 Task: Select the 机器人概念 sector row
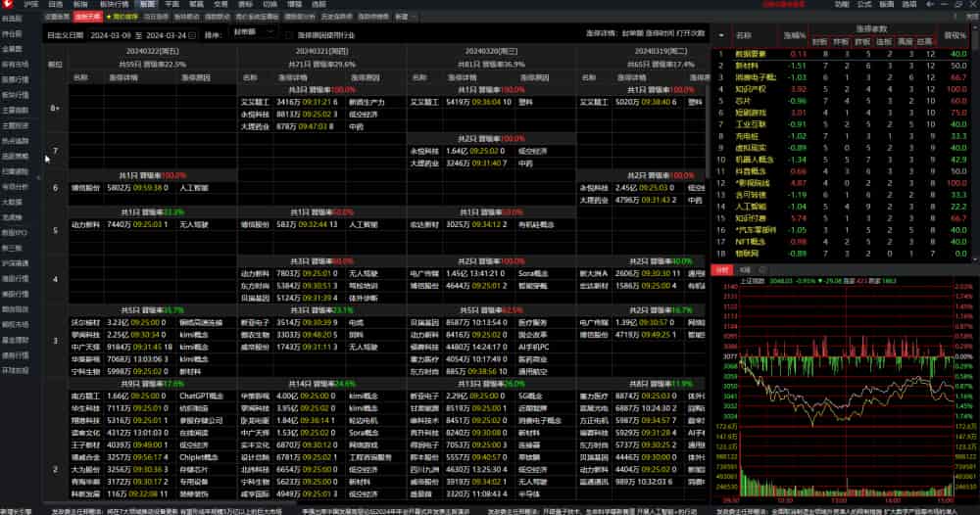click(x=843, y=160)
